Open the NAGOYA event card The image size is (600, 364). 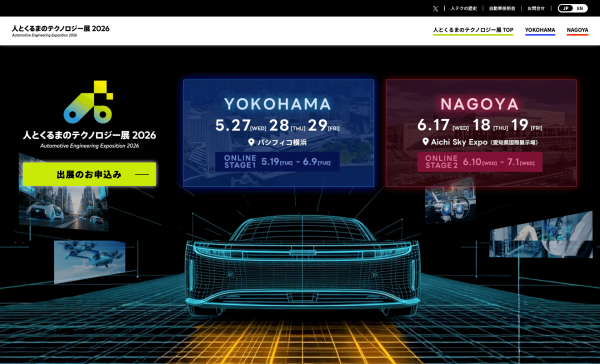(x=481, y=133)
